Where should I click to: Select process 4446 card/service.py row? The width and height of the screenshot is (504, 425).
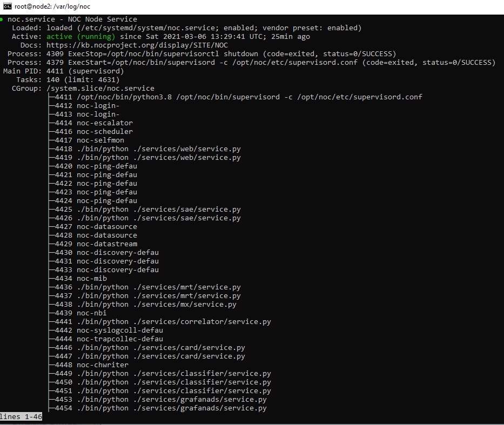(147, 348)
